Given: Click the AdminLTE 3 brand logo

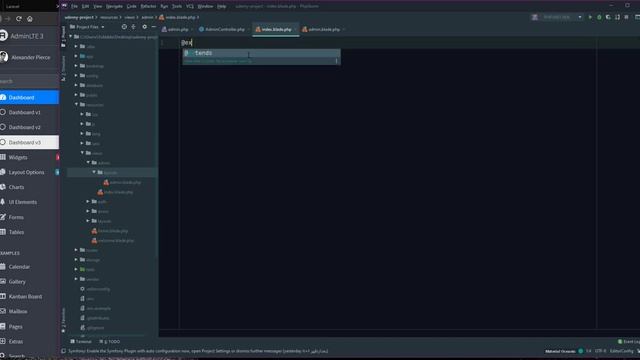Looking at the screenshot, I should [x=4, y=36].
